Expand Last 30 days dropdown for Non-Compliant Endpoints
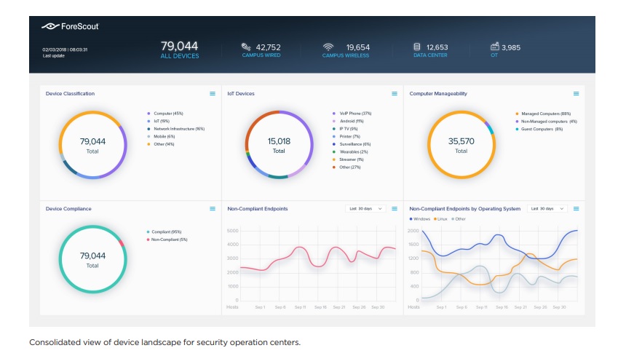Screen dimensions: 626x364 pyautogui.click(x=365, y=209)
